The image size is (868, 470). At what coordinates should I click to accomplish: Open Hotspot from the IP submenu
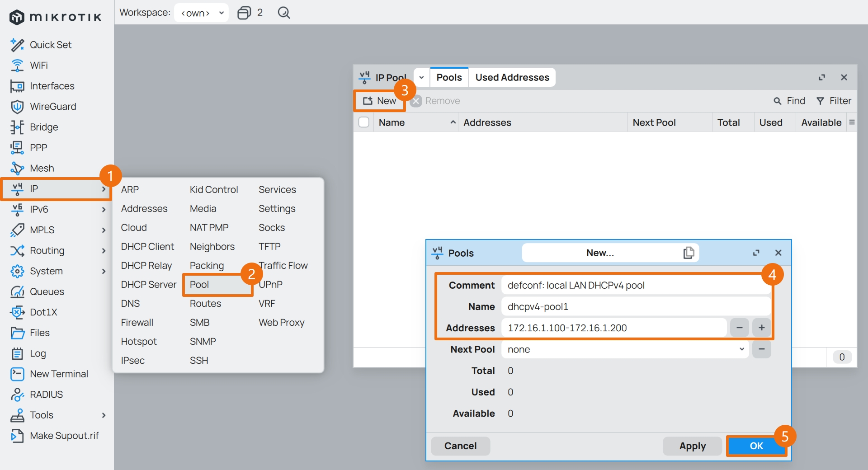click(139, 342)
